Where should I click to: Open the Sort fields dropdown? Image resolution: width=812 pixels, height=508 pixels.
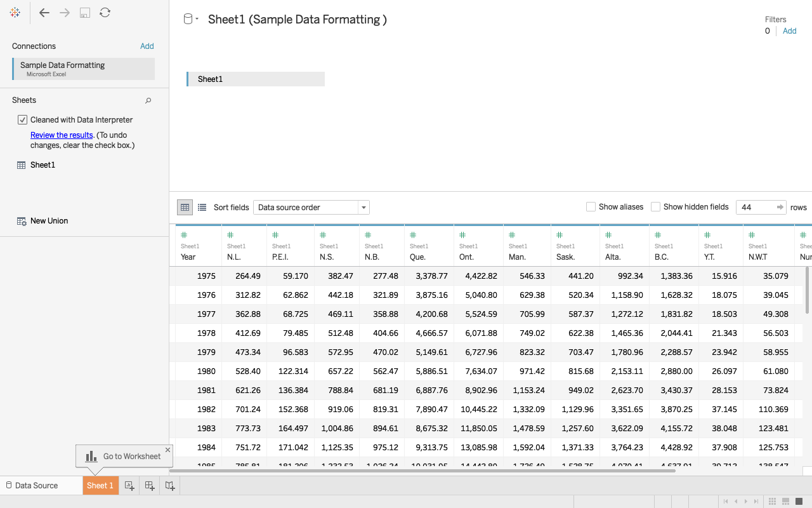click(x=311, y=208)
